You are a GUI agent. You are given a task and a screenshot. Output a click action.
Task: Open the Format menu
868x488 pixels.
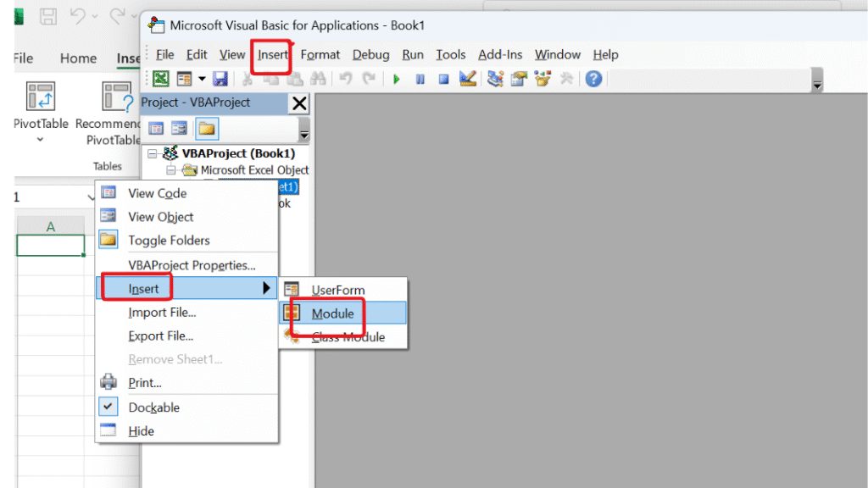pyautogui.click(x=320, y=55)
